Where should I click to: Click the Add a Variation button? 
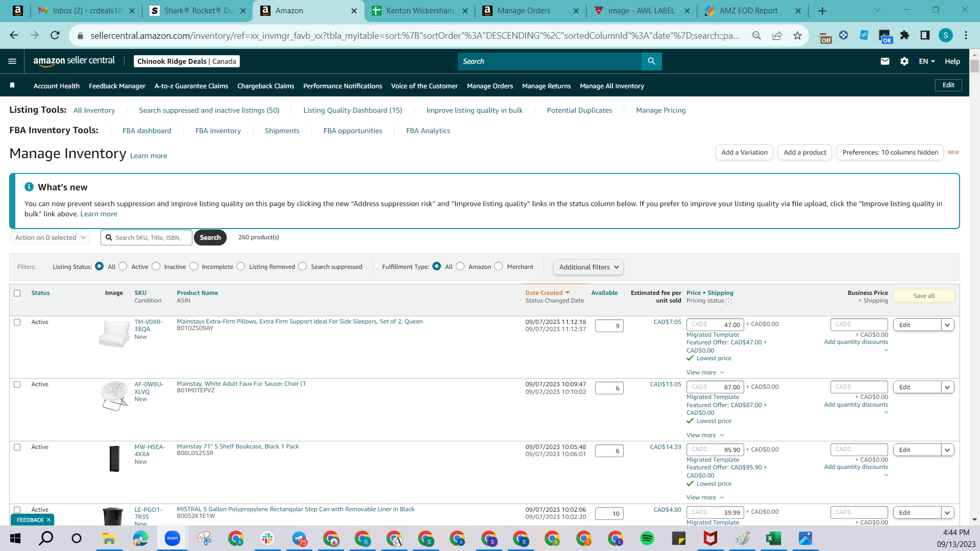click(744, 152)
